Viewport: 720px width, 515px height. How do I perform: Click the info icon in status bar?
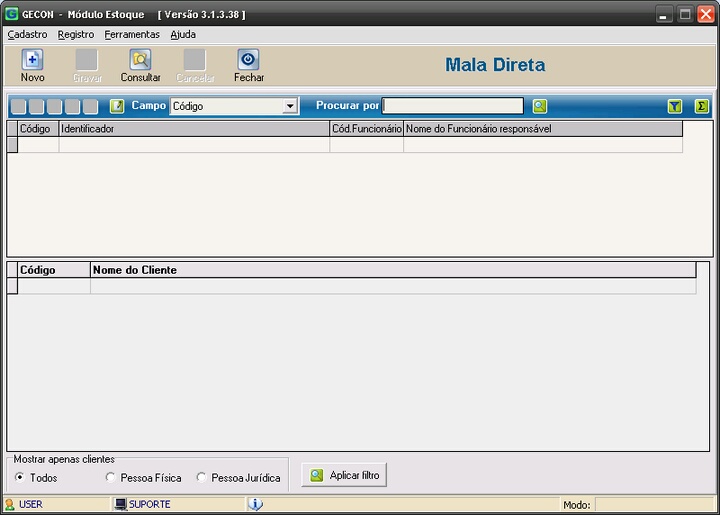[255, 504]
